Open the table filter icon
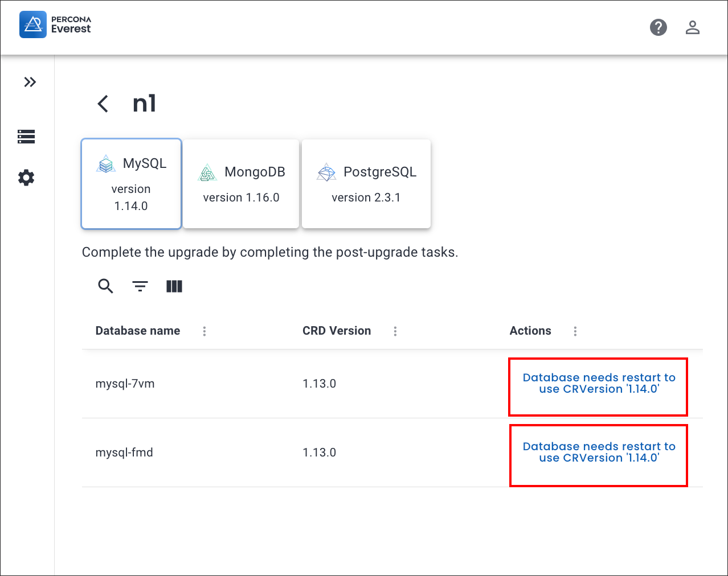 pyautogui.click(x=140, y=286)
